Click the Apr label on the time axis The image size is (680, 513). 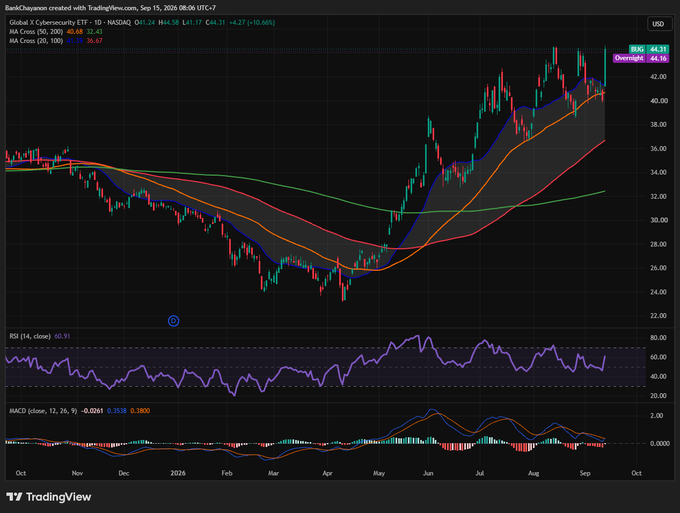[327, 473]
